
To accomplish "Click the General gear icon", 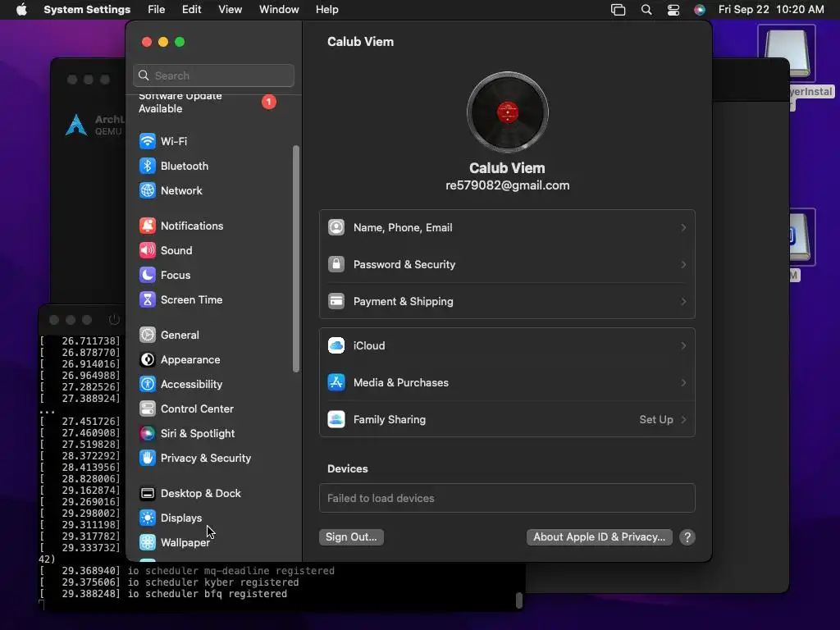I will click(x=148, y=336).
